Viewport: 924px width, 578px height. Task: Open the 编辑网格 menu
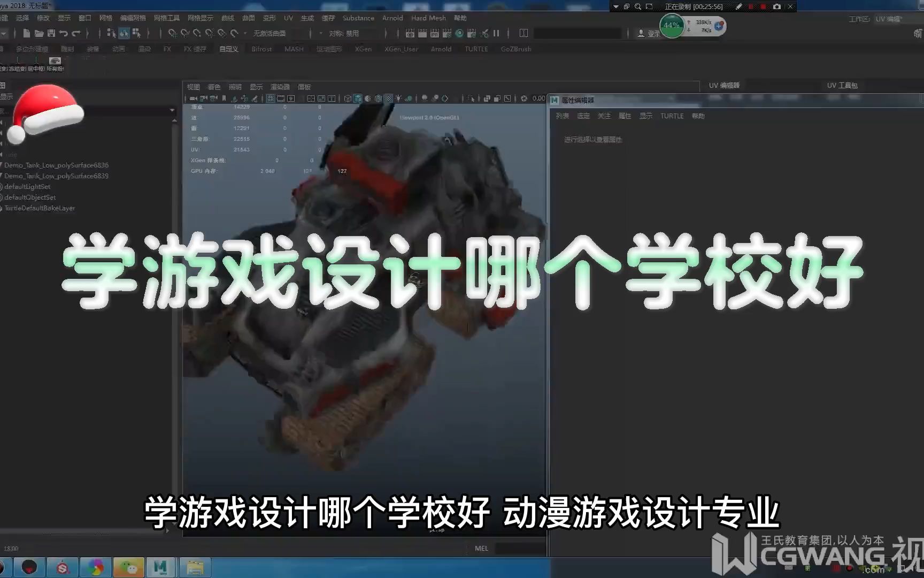[133, 18]
